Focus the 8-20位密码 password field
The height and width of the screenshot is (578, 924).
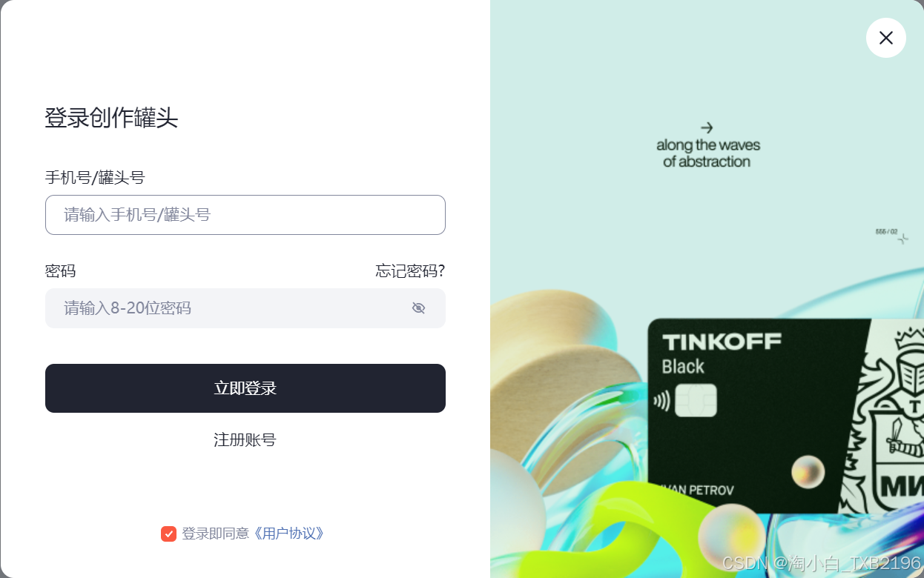click(245, 308)
